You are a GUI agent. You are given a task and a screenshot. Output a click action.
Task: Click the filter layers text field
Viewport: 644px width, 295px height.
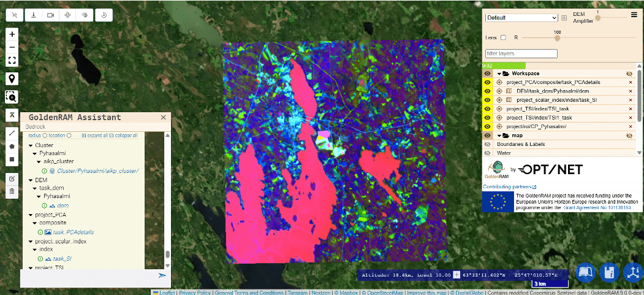521,53
